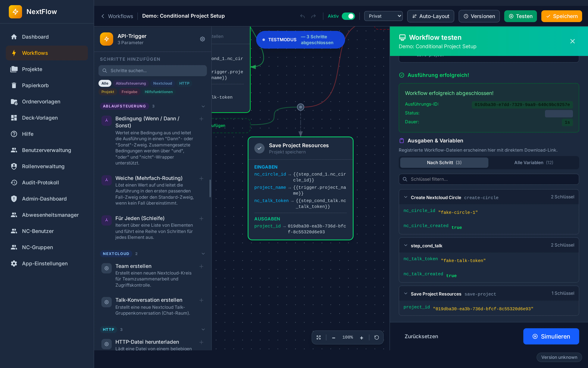
Task: Reset canvas view rotate icon
Action: click(x=377, y=337)
